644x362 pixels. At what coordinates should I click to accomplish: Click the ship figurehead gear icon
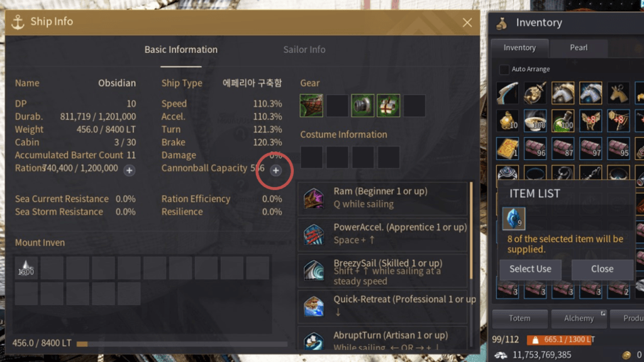[x=311, y=106]
